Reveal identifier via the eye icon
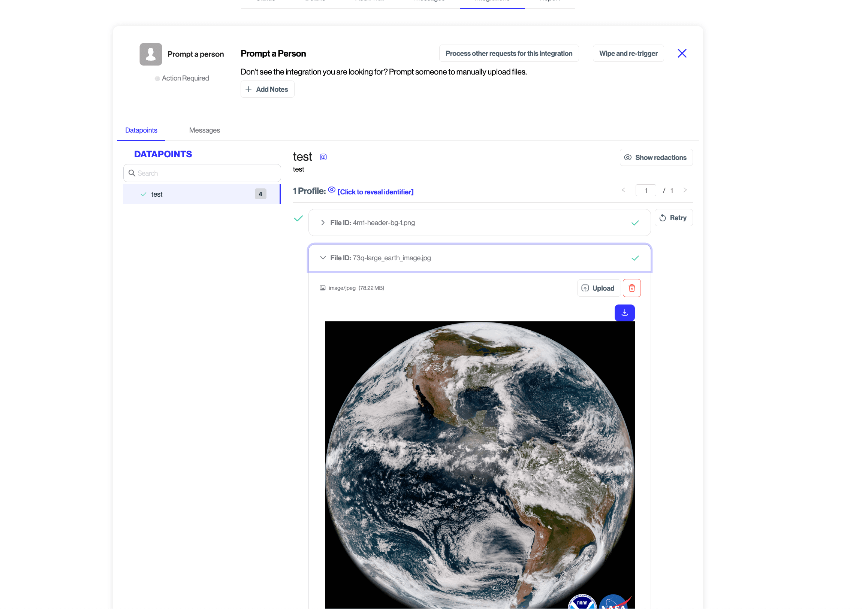 [332, 190]
